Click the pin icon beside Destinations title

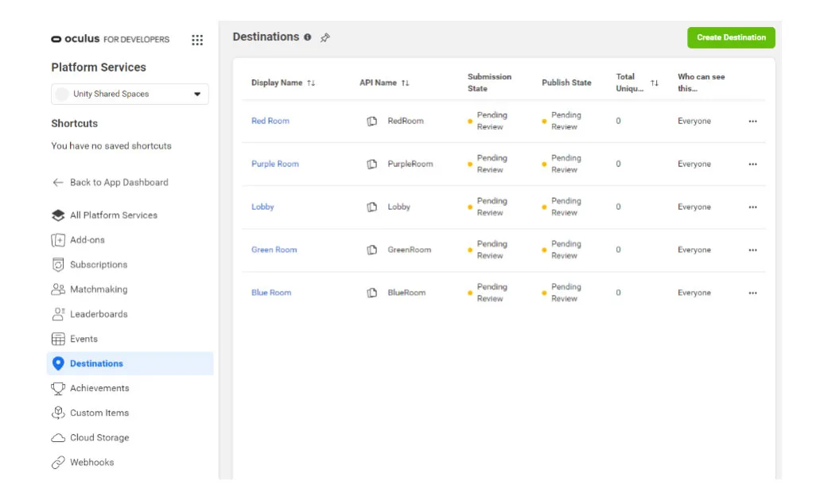pos(325,37)
